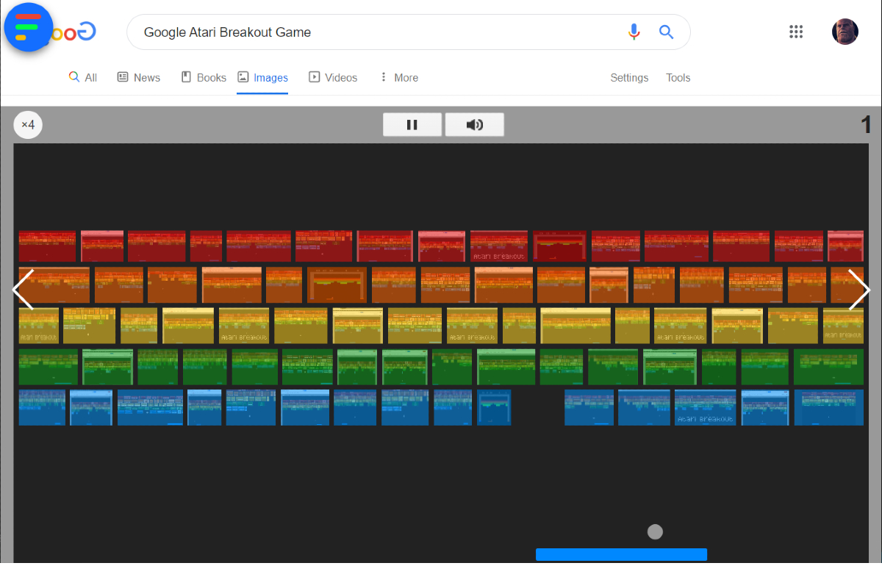Toggle the x4 speed multiplier
Viewport: 882px width, 588px height.
[28, 124]
